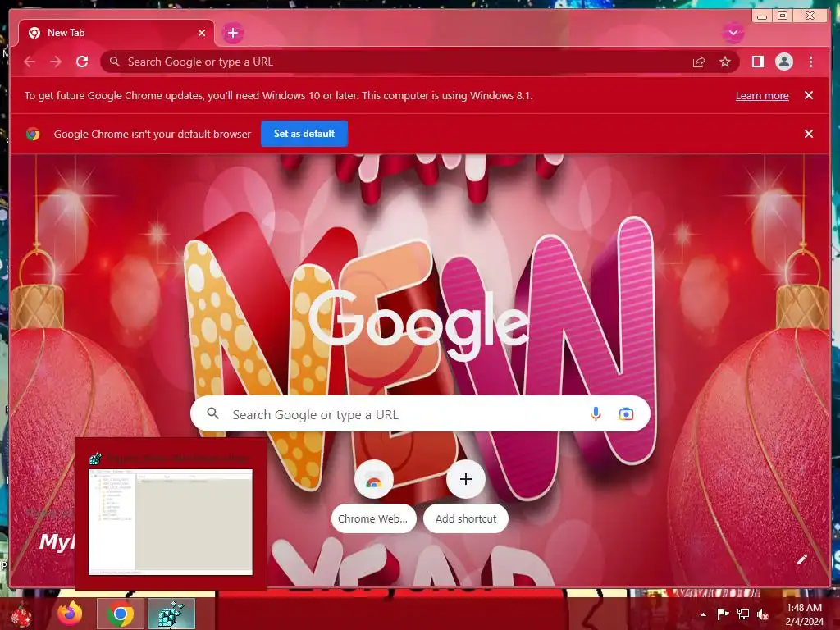840x630 pixels.
Task: Click the Google search box on page
Action: [420, 414]
